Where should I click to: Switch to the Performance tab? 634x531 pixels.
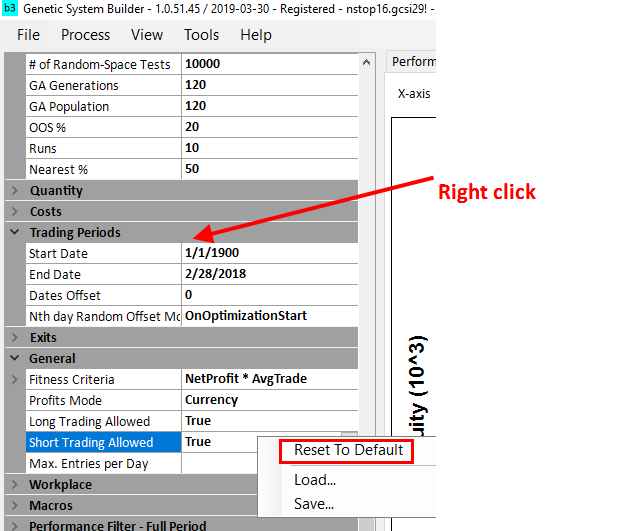coord(412,62)
